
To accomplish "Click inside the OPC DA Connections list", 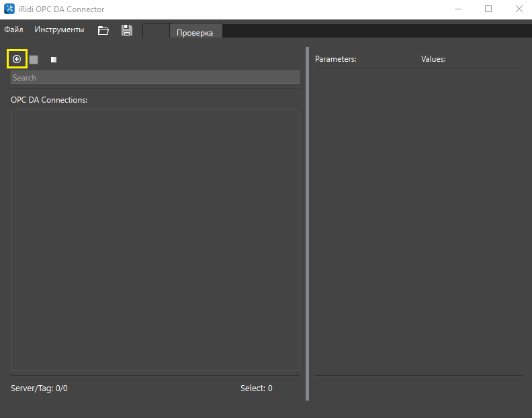I will [154, 239].
